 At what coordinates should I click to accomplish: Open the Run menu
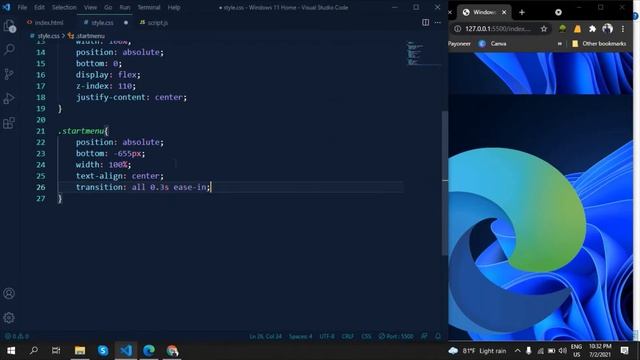click(x=125, y=7)
